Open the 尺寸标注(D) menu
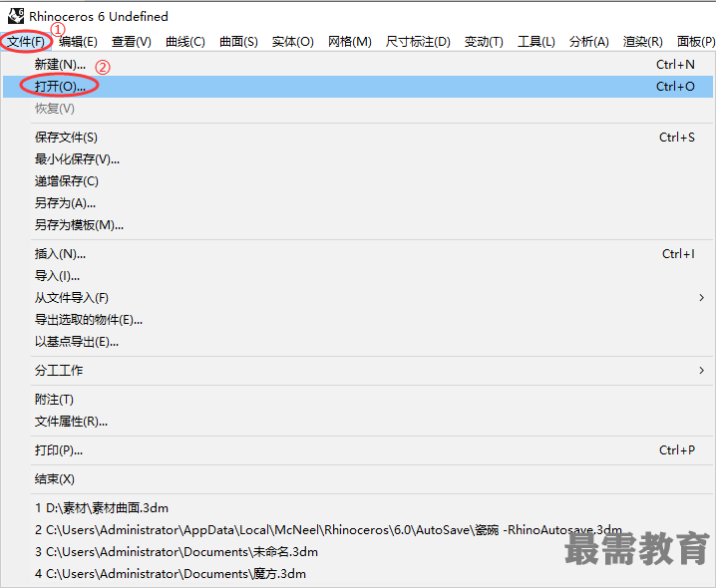716x588 pixels. [418, 42]
